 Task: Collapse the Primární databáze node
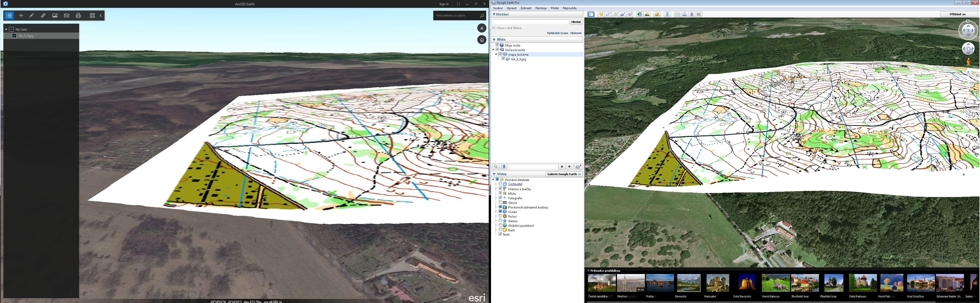pos(493,180)
